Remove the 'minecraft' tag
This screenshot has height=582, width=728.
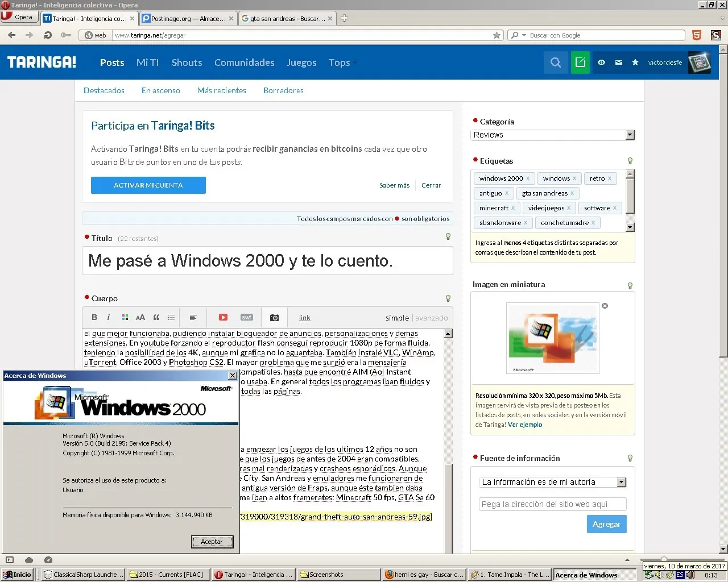pos(513,208)
